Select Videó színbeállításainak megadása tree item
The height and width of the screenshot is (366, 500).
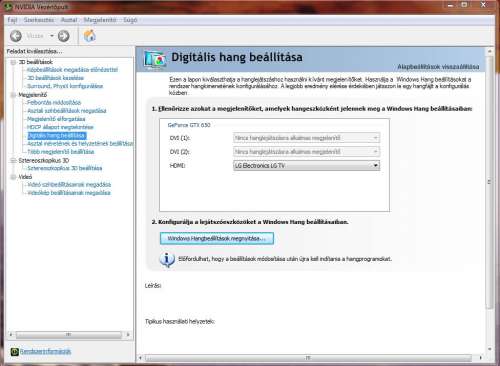pos(69,184)
